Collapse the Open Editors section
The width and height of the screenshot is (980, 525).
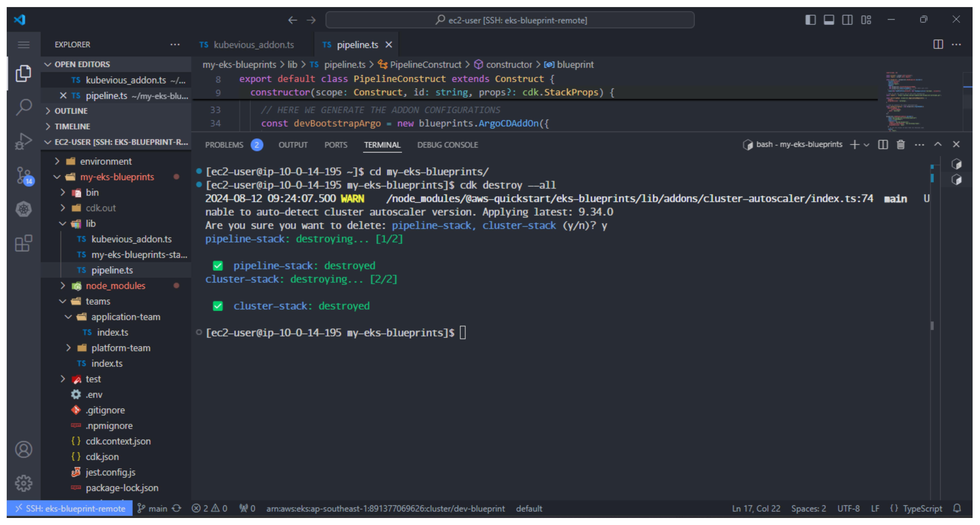[x=116, y=64]
